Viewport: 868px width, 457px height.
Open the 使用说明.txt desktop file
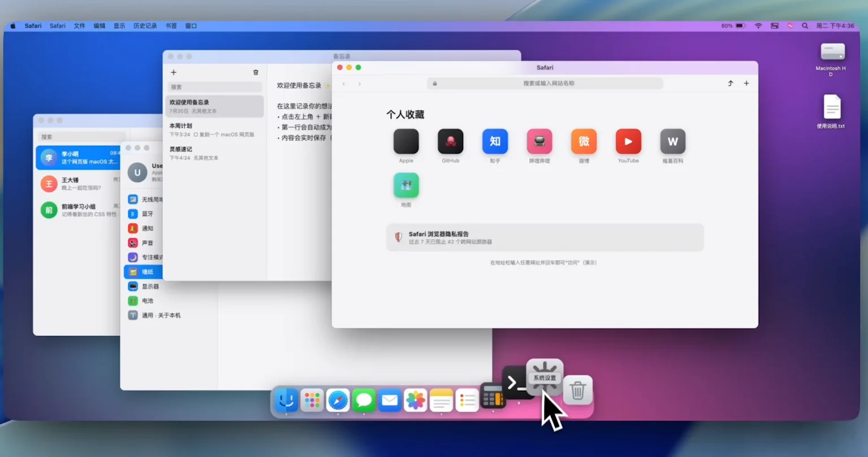click(832, 107)
